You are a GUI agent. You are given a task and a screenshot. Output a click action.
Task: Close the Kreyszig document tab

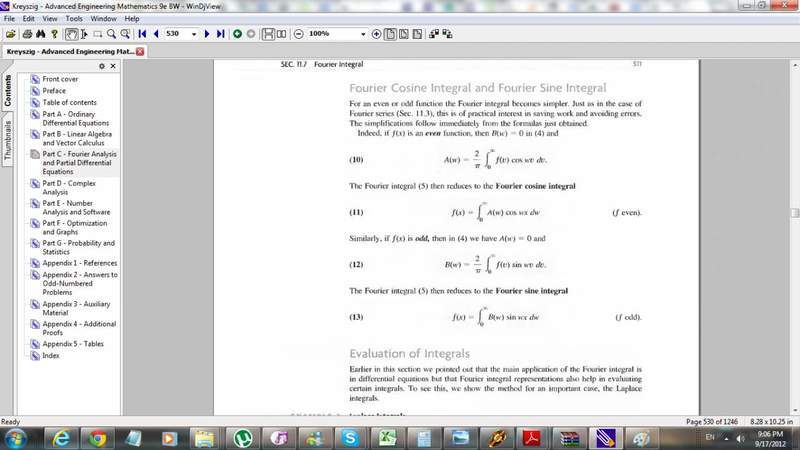[140, 52]
